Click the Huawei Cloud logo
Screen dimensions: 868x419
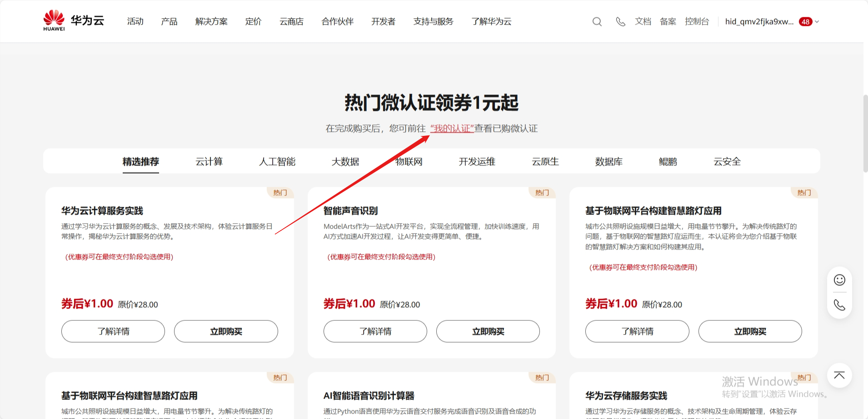[74, 21]
